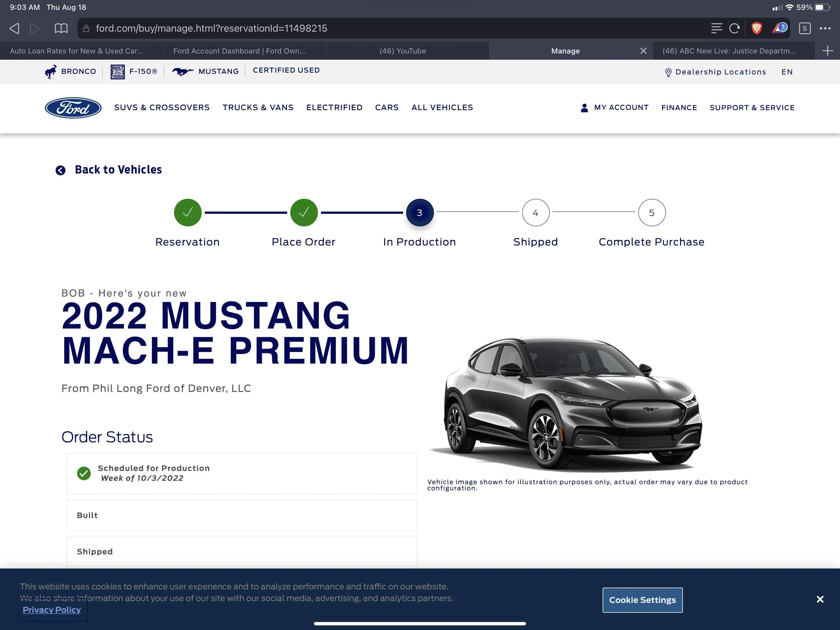Click the In Production step 3 circle
Viewport: 840px width, 630px height.
pos(420,212)
